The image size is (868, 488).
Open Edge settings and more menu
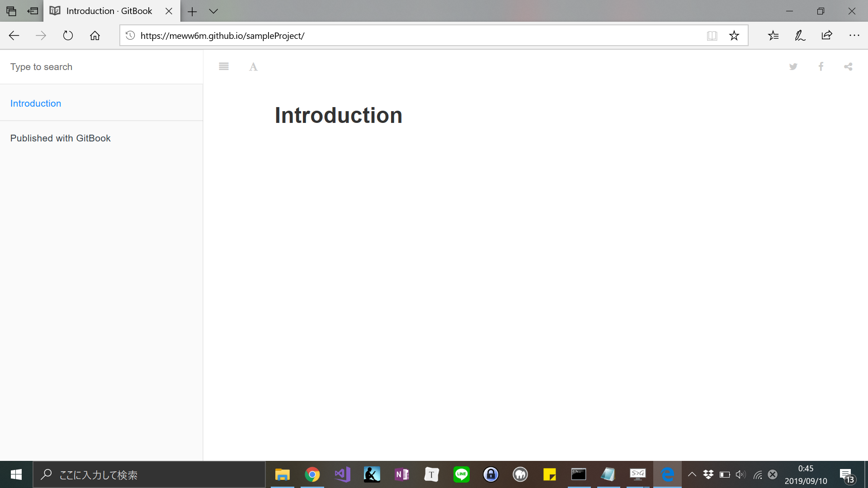(854, 36)
